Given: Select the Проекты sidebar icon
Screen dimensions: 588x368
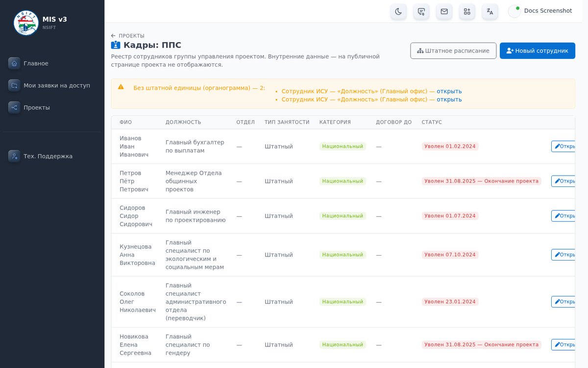Looking at the screenshot, I should pyautogui.click(x=14, y=107).
